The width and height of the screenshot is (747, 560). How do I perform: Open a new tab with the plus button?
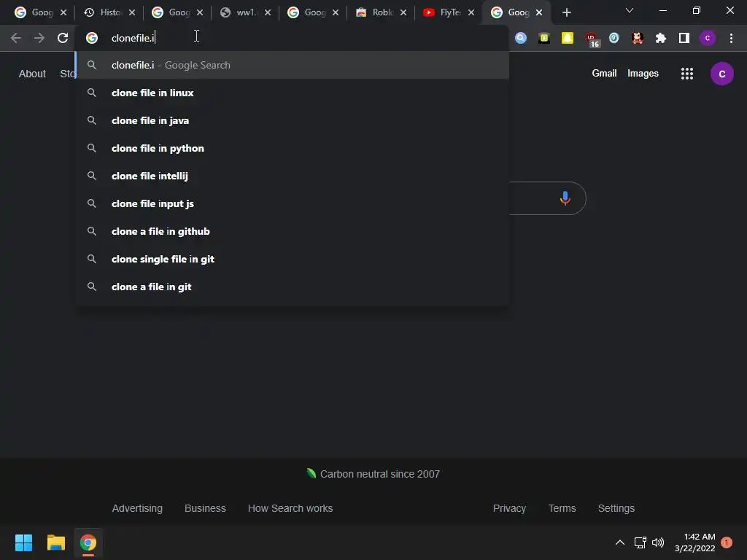point(566,13)
